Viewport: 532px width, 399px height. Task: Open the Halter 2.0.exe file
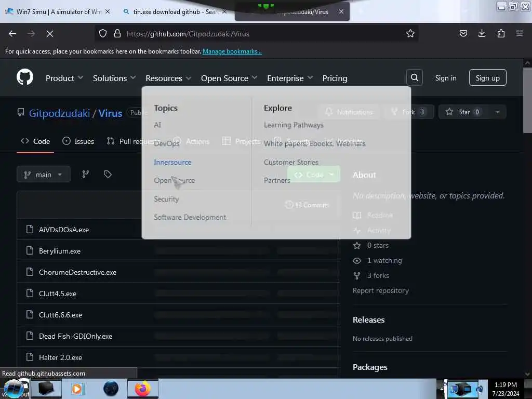click(60, 357)
